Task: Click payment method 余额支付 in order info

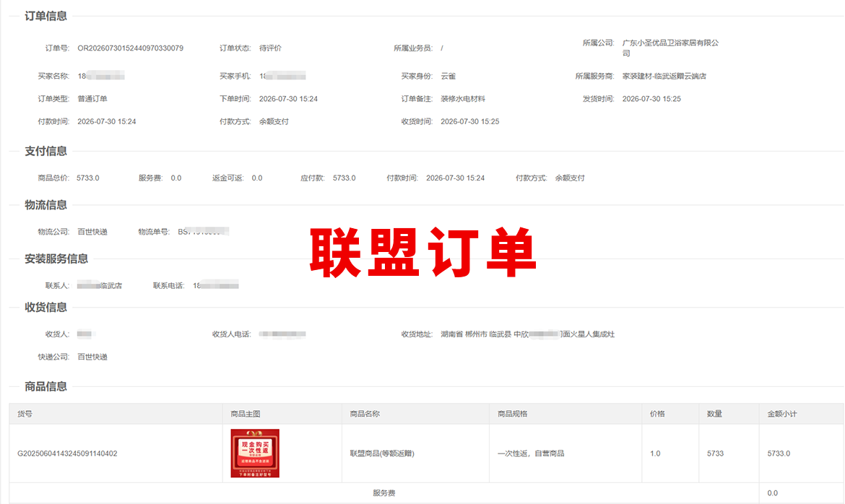Action: coord(274,121)
